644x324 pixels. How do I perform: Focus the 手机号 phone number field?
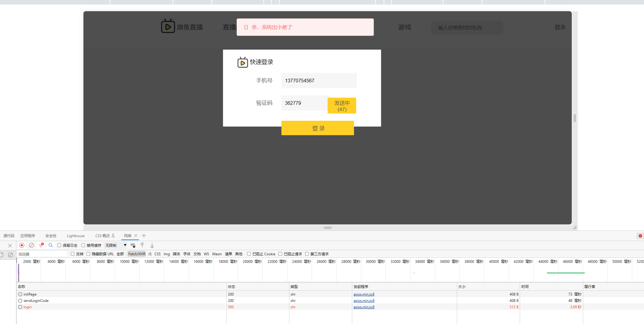pyautogui.click(x=319, y=81)
